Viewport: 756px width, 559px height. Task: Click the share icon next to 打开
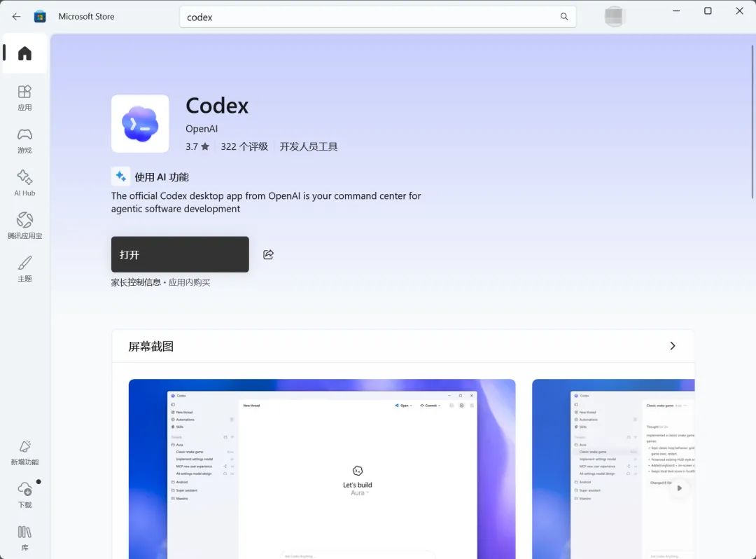pyautogui.click(x=269, y=254)
